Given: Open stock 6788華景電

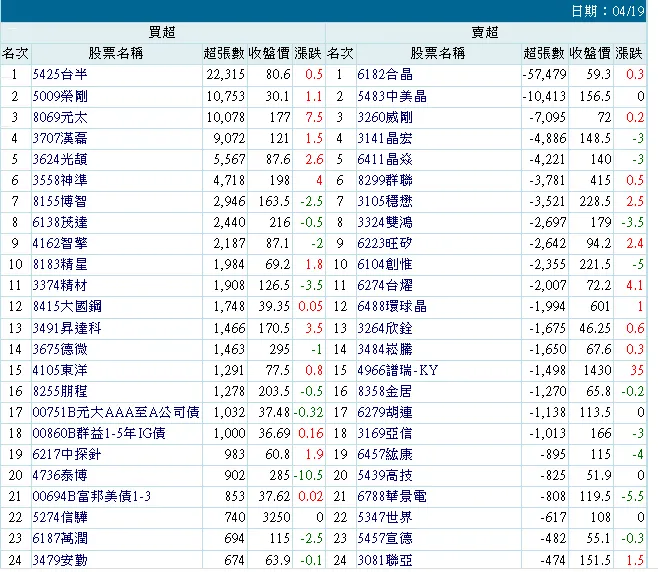Looking at the screenshot, I should pyautogui.click(x=392, y=496).
